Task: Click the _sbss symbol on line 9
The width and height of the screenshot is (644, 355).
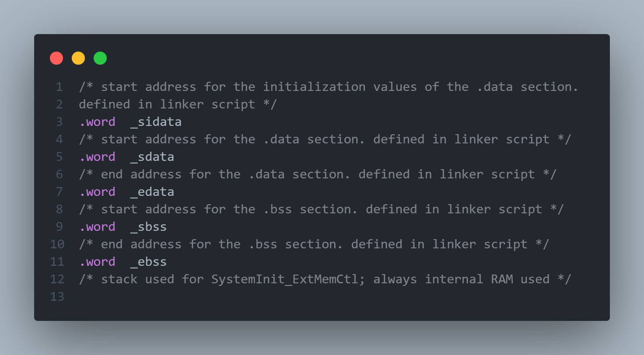Action: [x=148, y=226]
